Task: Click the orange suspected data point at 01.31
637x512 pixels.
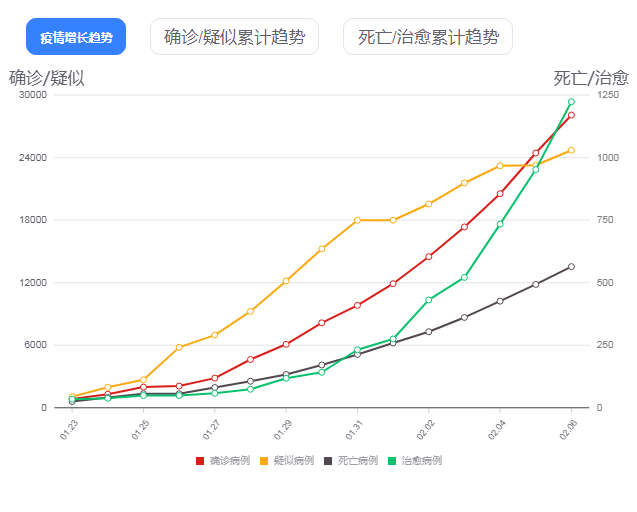Action: (x=357, y=220)
